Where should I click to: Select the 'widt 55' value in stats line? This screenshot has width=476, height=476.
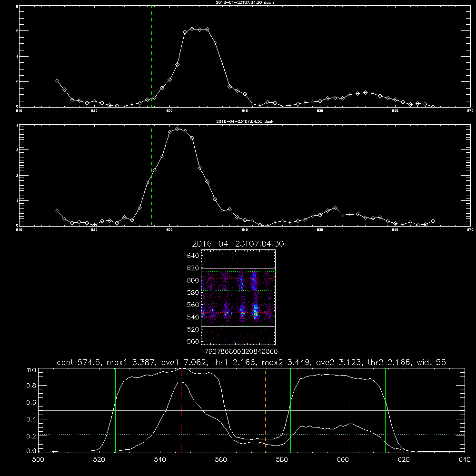click(x=431, y=362)
